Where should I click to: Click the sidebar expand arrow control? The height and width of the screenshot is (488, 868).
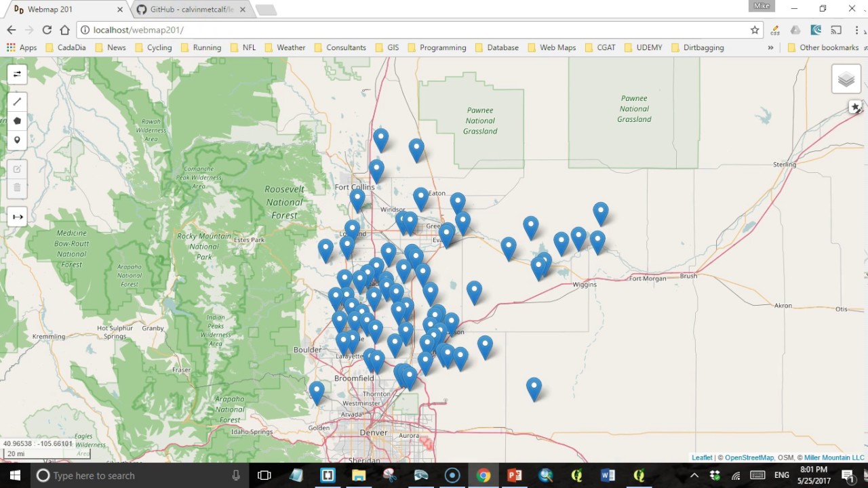pos(17,217)
